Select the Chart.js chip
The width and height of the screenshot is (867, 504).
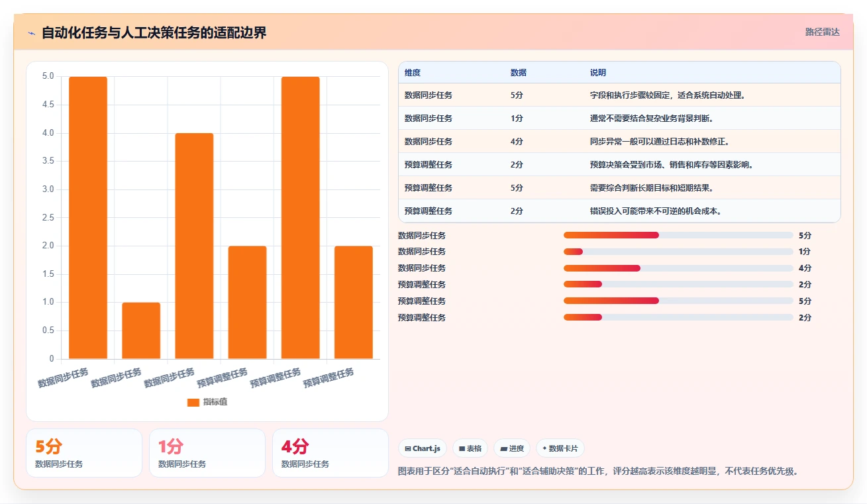[423, 448]
